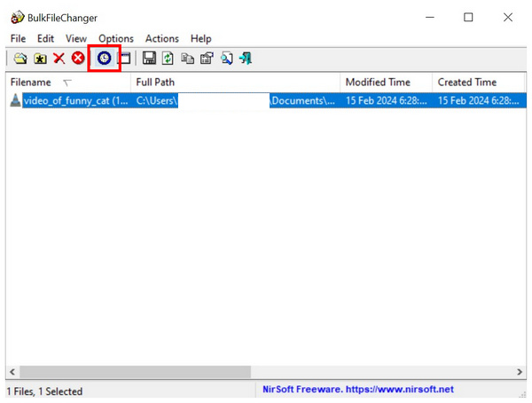Click the green Refresh toolbar icon
The height and width of the screenshot is (403, 532).
[168, 59]
